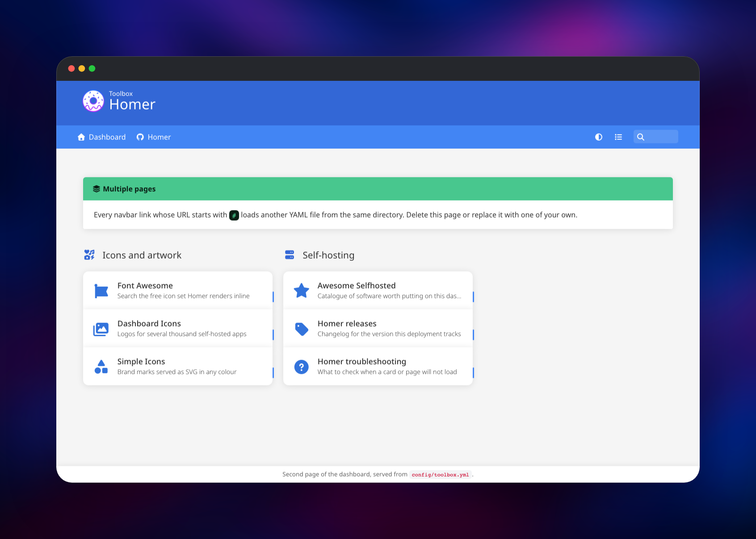Screen dimensions: 756x539
Task: Close the window with red button
Action: click(x=71, y=68)
